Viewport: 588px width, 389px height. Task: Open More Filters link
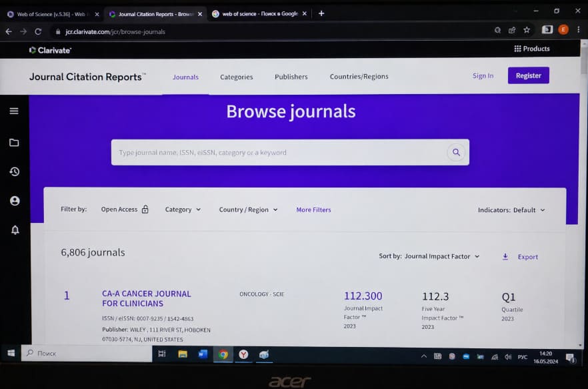coord(313,210)
